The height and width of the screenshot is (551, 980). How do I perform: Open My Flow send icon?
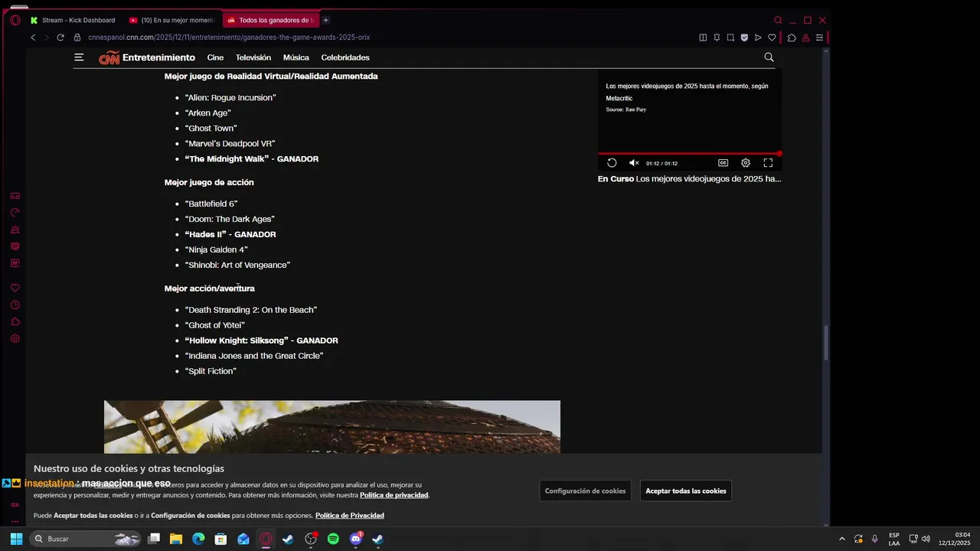[758, 37]
